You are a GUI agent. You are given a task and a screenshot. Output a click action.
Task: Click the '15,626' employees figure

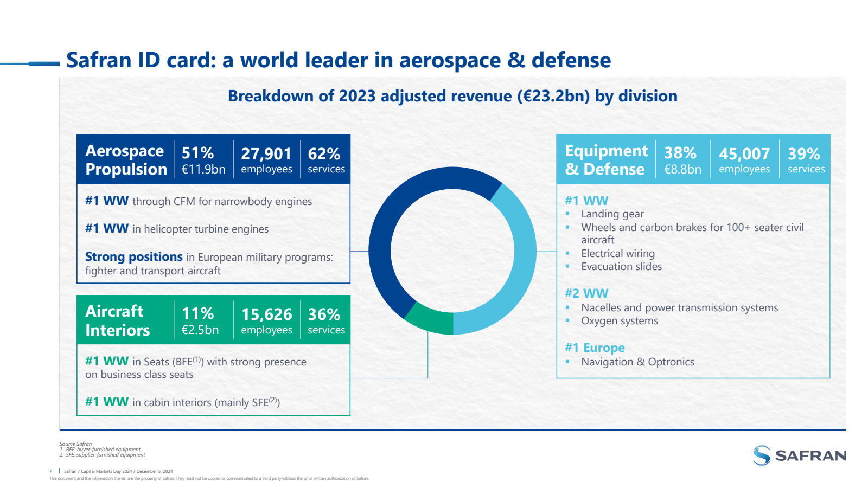click(x=266, y=314)
